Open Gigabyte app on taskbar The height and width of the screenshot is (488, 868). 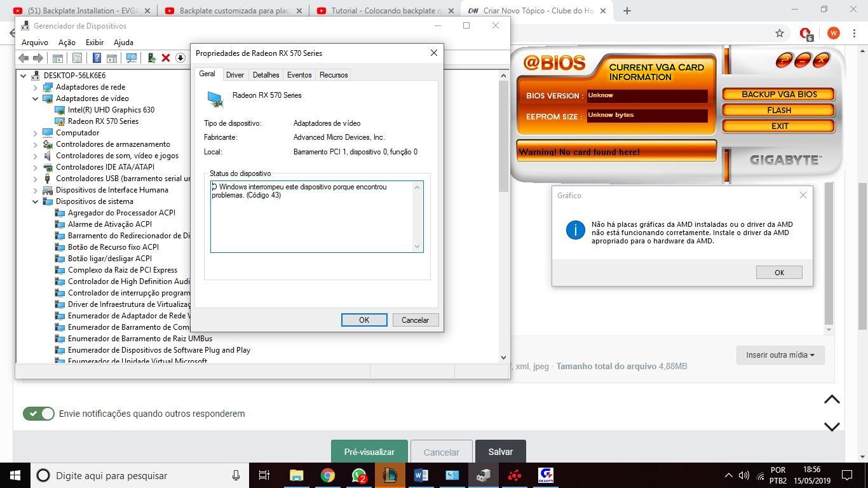(x=546, y=475)
